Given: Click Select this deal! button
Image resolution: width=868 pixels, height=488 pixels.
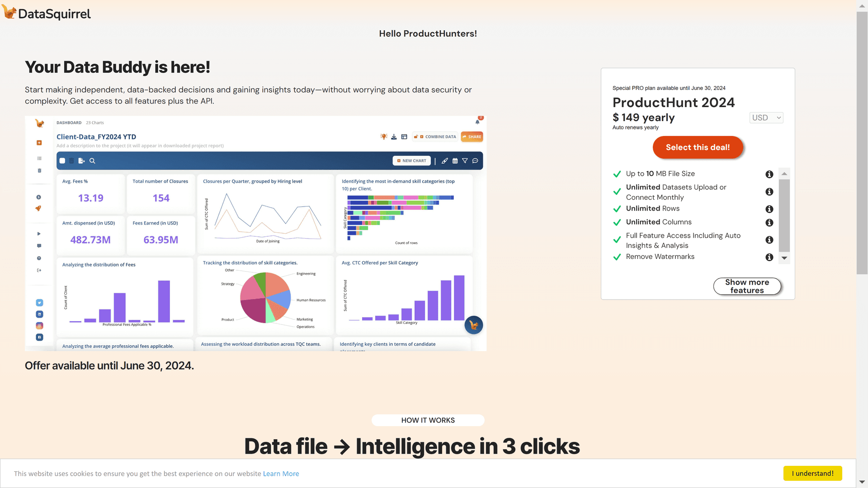Looking at the screenshot, I should [698, 147].
